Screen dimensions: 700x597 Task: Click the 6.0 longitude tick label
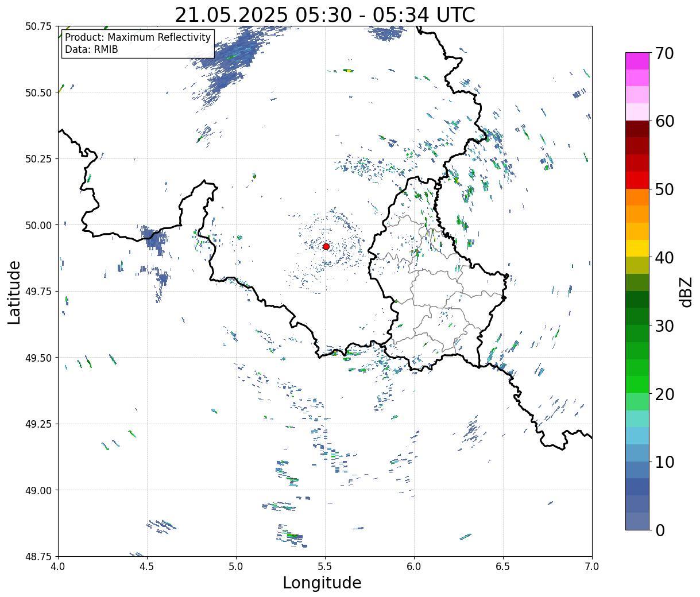tap(414, 567)
